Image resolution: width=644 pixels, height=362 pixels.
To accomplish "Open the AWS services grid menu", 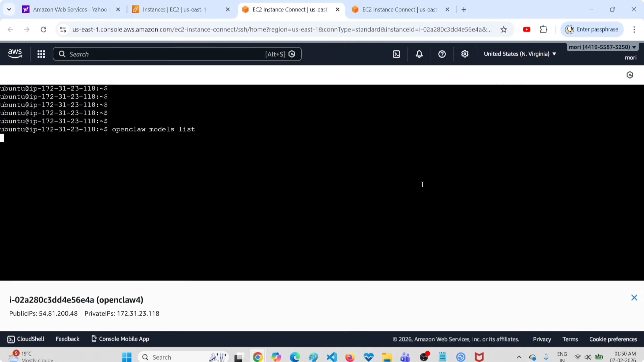I will [x=41, y=54].
